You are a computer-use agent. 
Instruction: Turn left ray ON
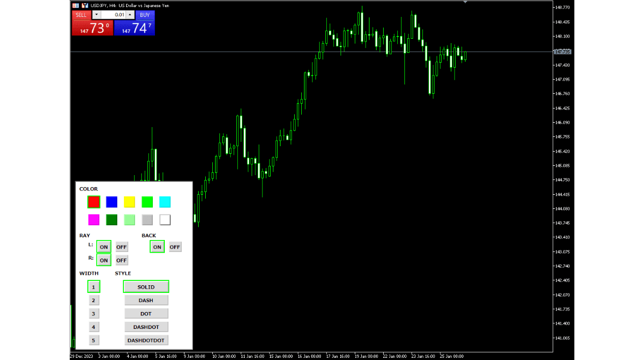[104, 247]
